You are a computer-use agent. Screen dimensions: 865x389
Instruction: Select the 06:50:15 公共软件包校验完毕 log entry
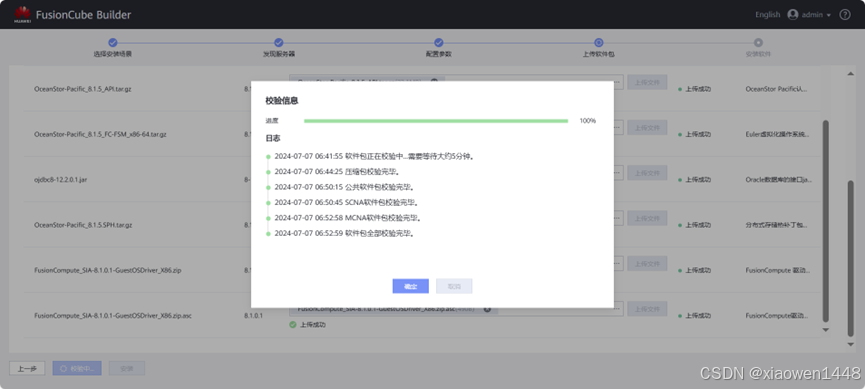tap(344, 187)
